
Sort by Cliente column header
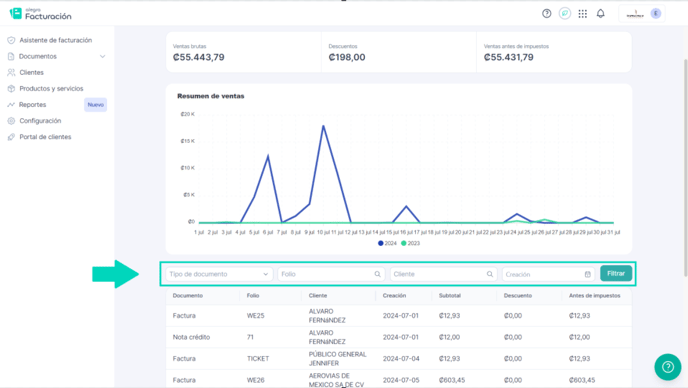coord(318,295)
